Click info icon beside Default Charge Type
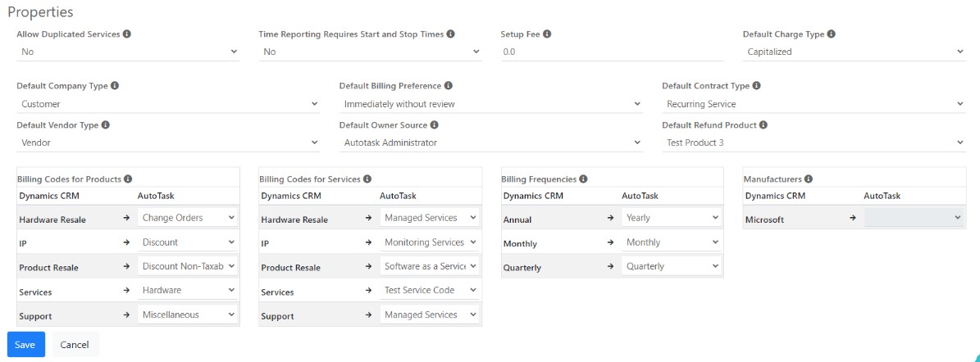The height and width of the screenshot is (362, 980). click(832, 34)
